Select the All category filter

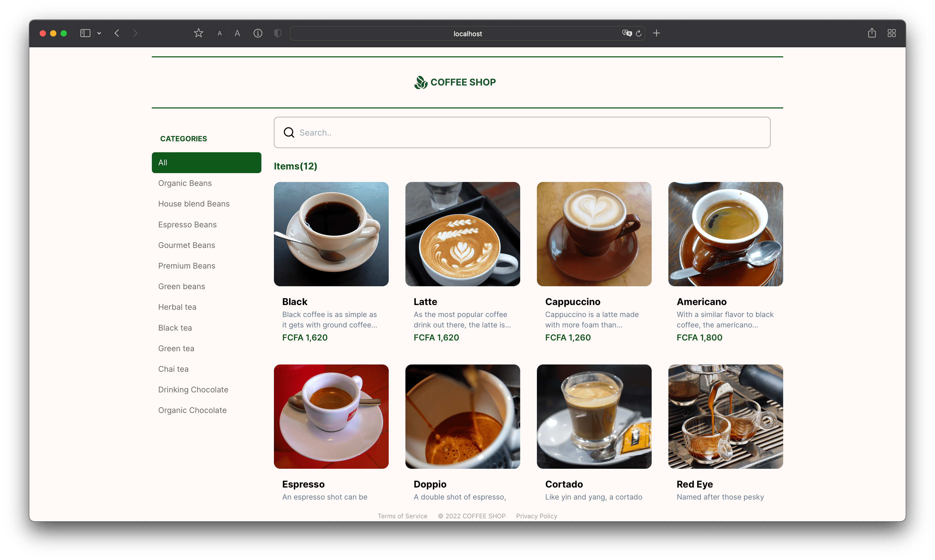click(x=206, y=162)
